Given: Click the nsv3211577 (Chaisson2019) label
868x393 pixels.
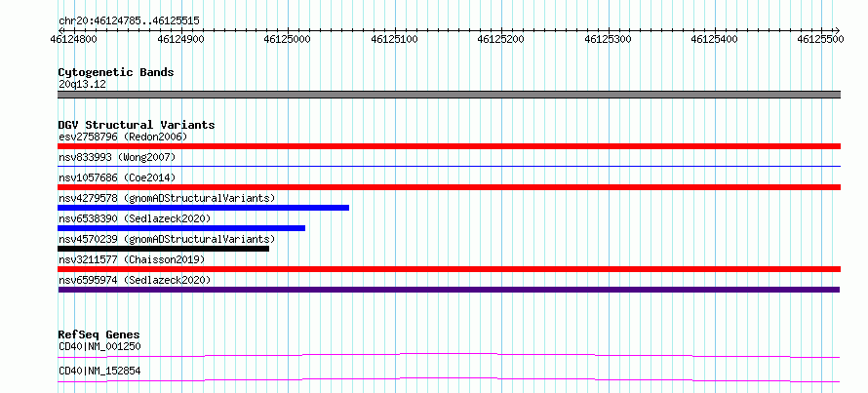Looking at the screenshot, I should [x=132, y=259].
